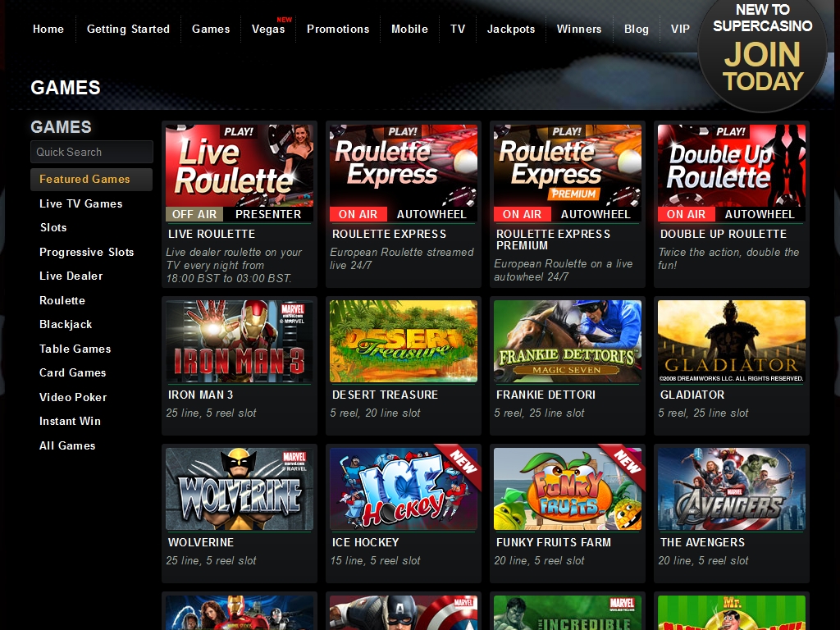
Task: Show Progressive Slots category
Action: [86, 252]
